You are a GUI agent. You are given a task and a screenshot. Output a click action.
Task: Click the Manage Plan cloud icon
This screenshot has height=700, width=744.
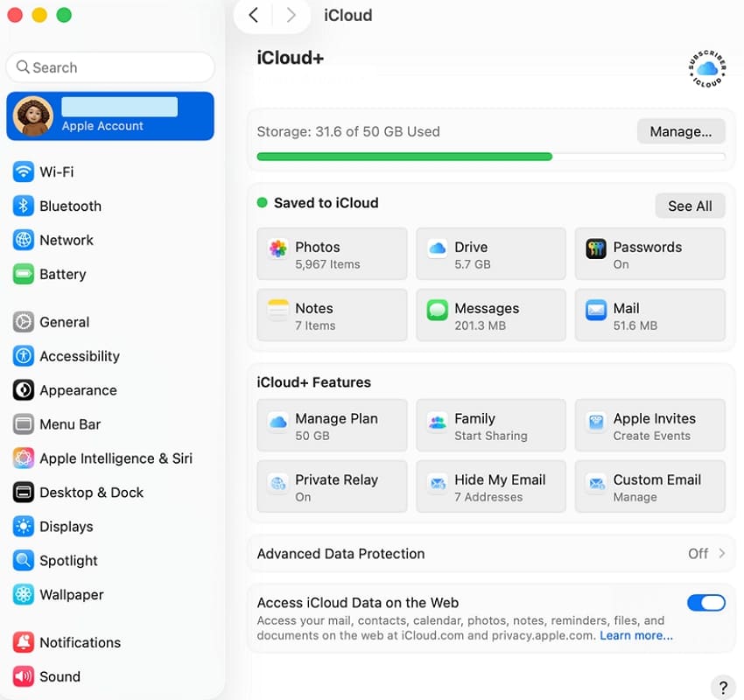(x=278, y=421)
